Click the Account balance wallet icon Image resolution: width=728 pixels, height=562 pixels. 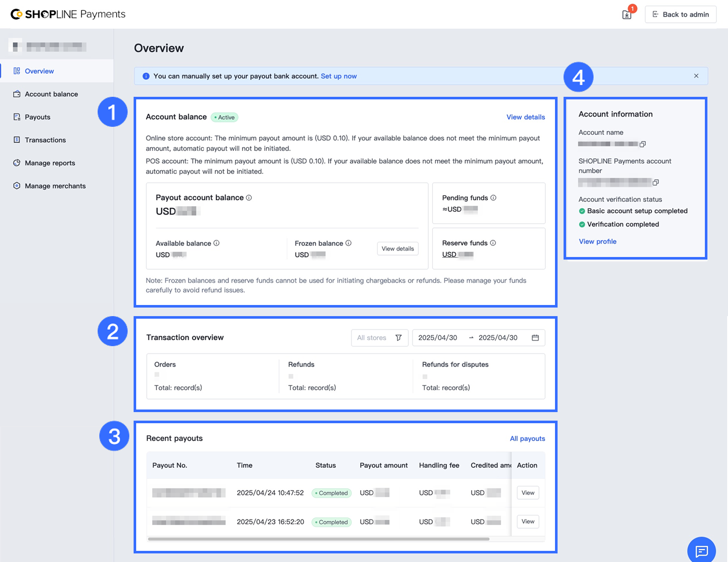point(17,94)
